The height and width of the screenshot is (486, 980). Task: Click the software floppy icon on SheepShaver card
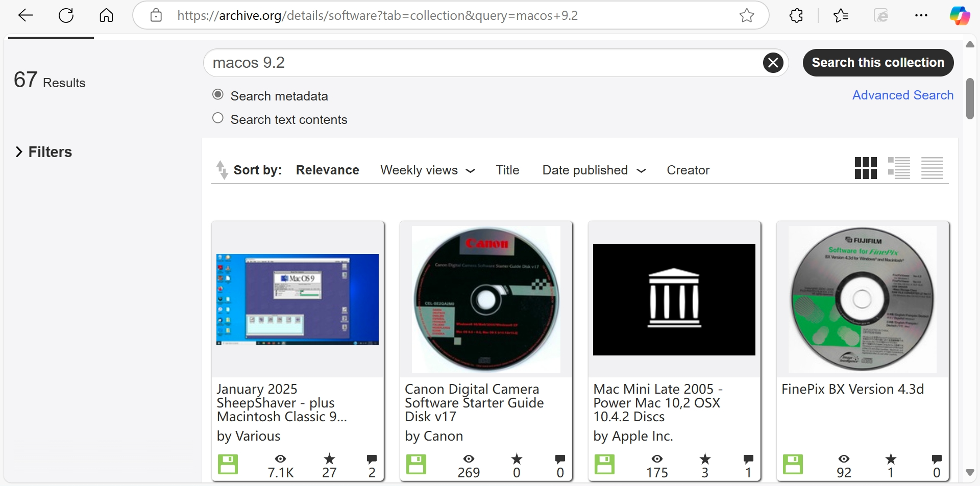pyautogui.click(x=228, y=464)
